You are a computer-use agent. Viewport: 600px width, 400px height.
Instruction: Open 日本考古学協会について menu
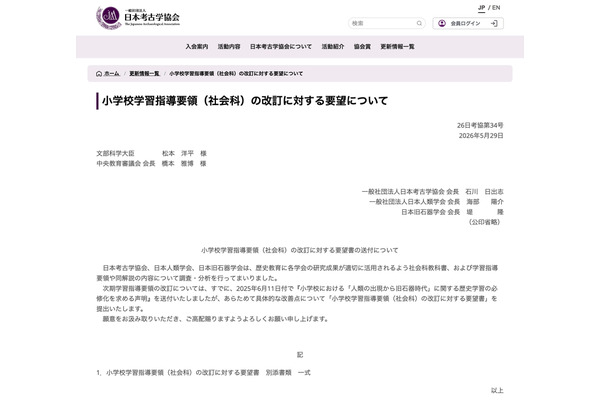tap(281, 47)
